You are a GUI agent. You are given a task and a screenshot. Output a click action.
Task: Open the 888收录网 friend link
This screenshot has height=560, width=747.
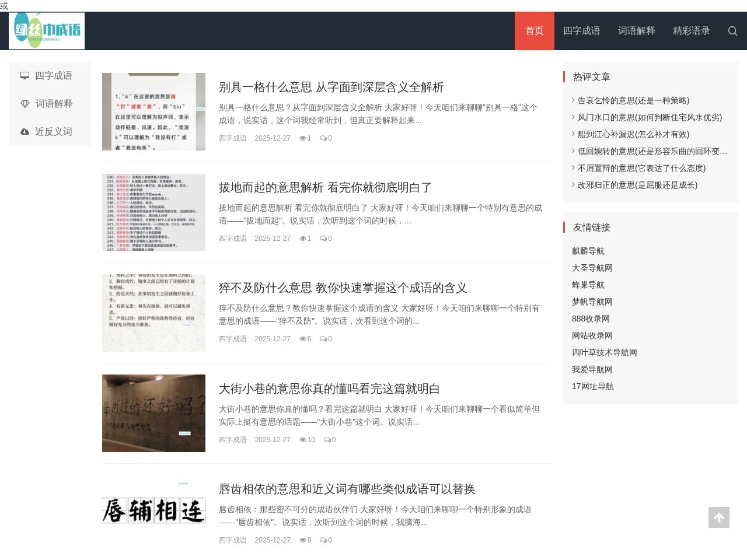click(591, 318)
